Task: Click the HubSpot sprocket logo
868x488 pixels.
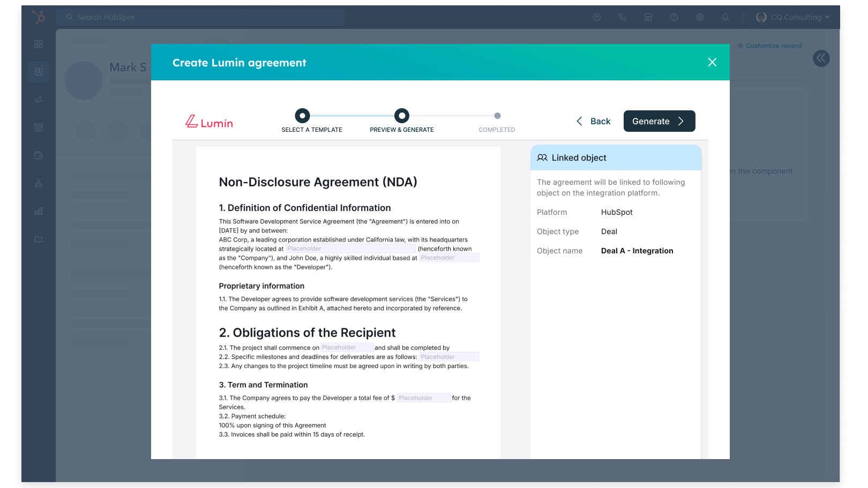Action: tap(39, 17)
